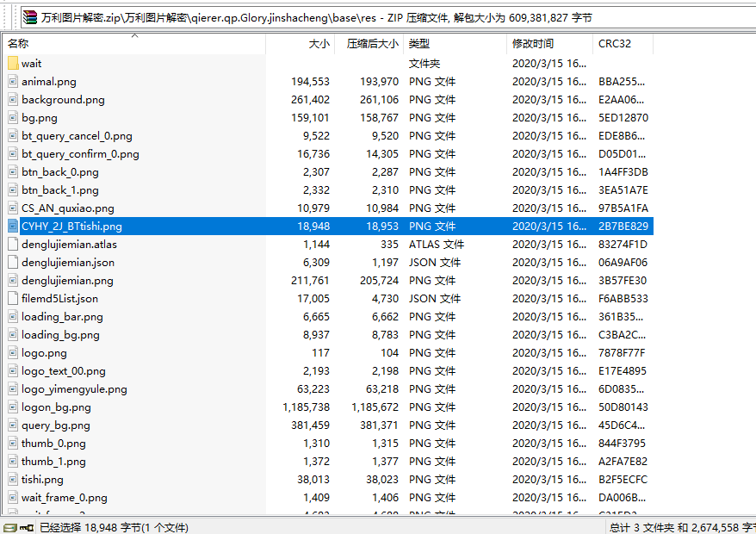
Task: Select the logon_bg.png file row
Action: click(x=69, y=407)
